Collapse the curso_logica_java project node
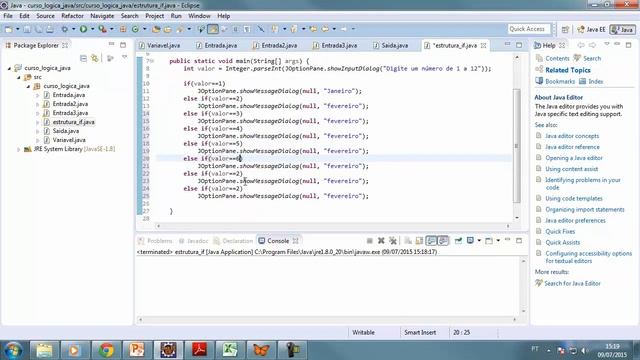Viewport: 640px width, 360px height. 9,68
